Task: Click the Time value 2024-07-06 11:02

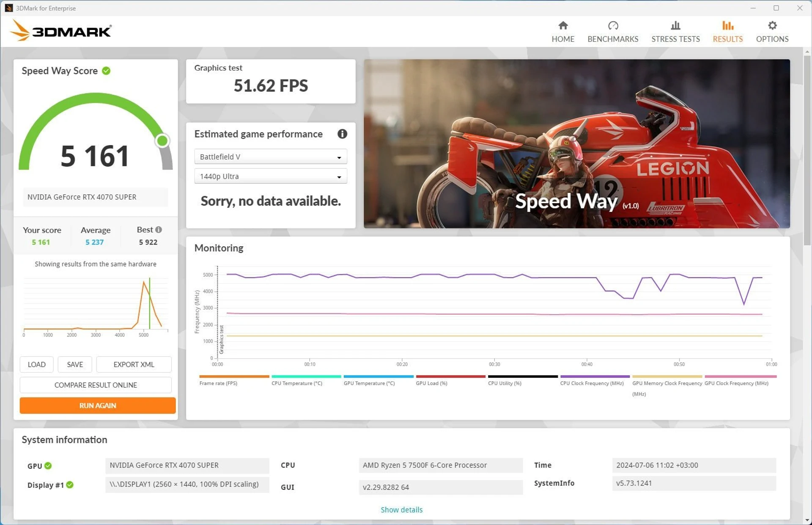Action: point(694,465)
